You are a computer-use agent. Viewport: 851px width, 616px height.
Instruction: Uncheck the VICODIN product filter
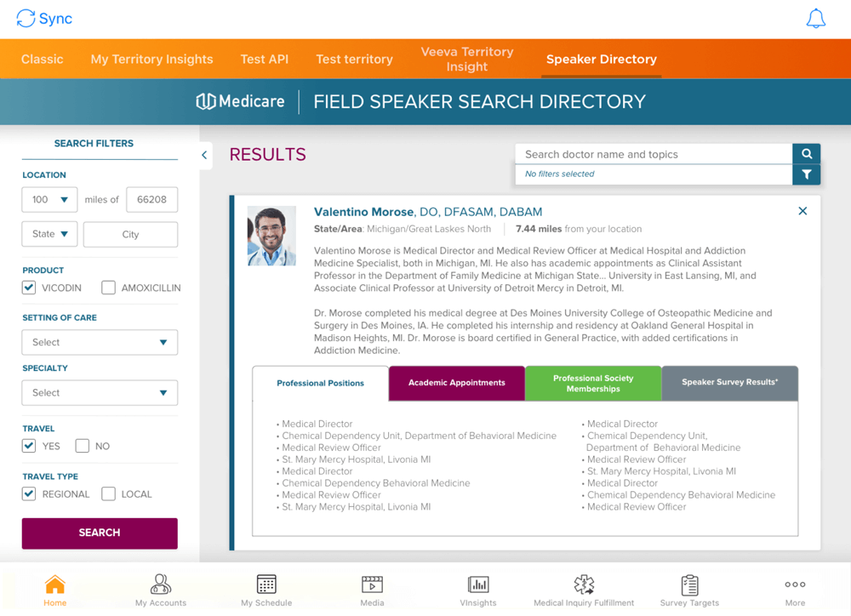pos(28,288)
